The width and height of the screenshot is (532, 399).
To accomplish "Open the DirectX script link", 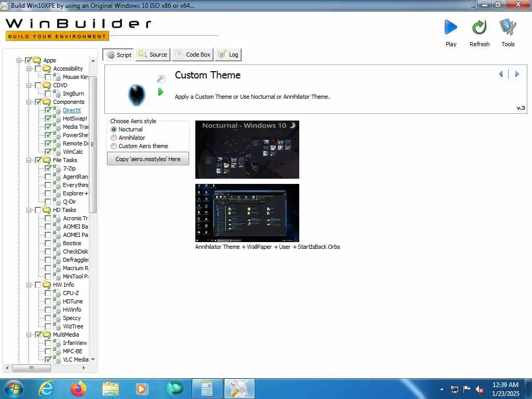I will coord(72,110).
